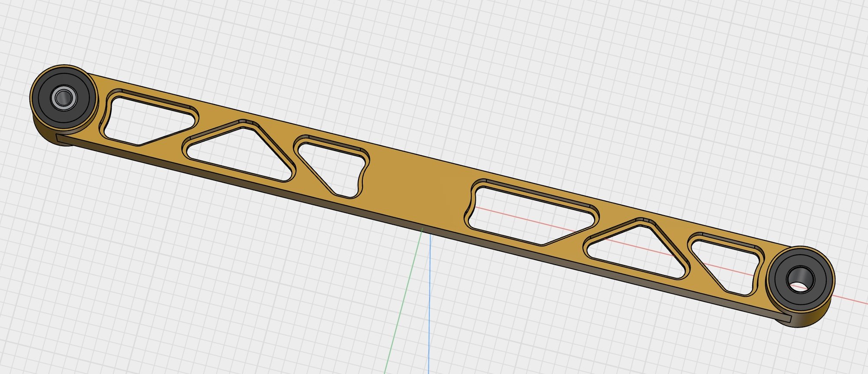Click the right triangular cutout pocket
This screenshot has width=868, height=374.
pyautogui.click(x=638, y=251)
